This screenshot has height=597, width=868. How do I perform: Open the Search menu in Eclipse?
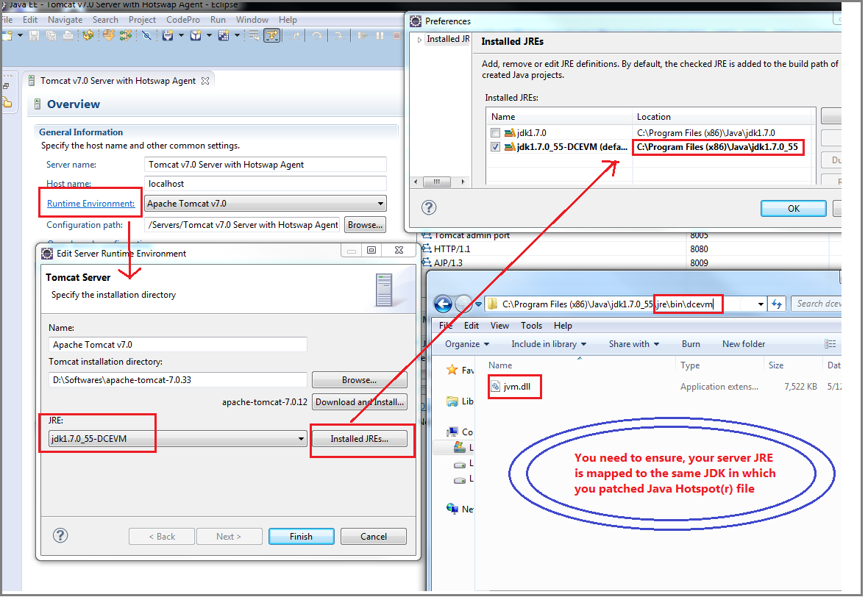pos(105,19)
